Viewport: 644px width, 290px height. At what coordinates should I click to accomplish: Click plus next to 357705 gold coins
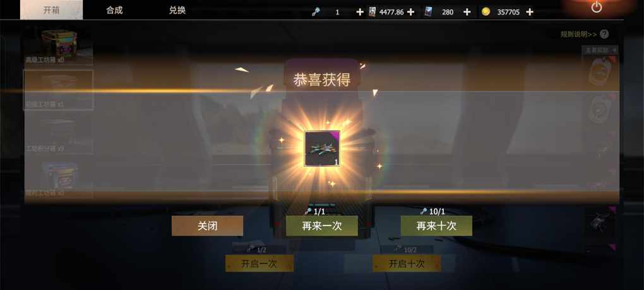(530, 12)
